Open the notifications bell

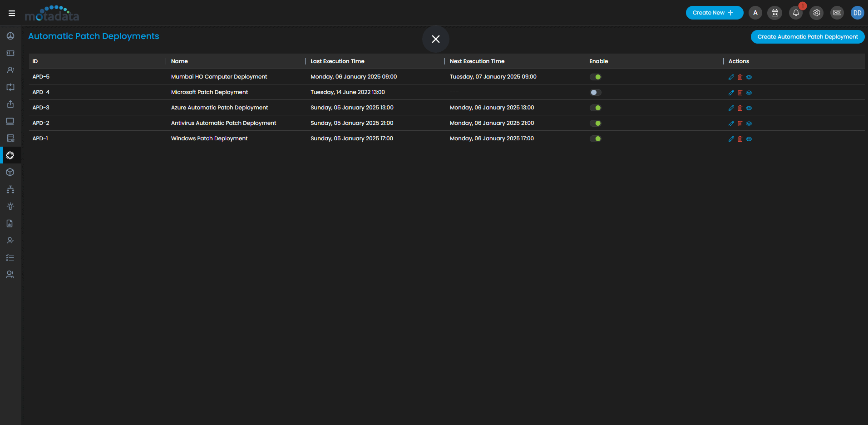pyautogui.click(x=796, y=13)
